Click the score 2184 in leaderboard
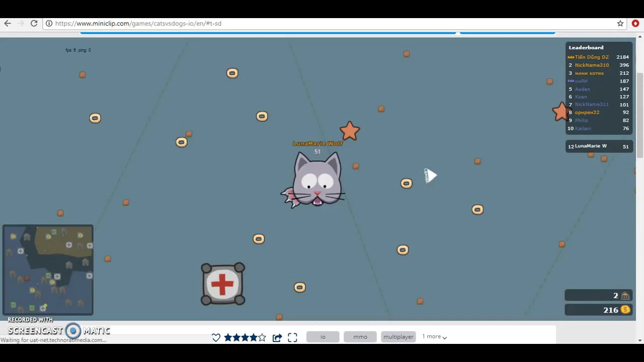The width and height of the screenshot is (644, 362). [622, 57]
